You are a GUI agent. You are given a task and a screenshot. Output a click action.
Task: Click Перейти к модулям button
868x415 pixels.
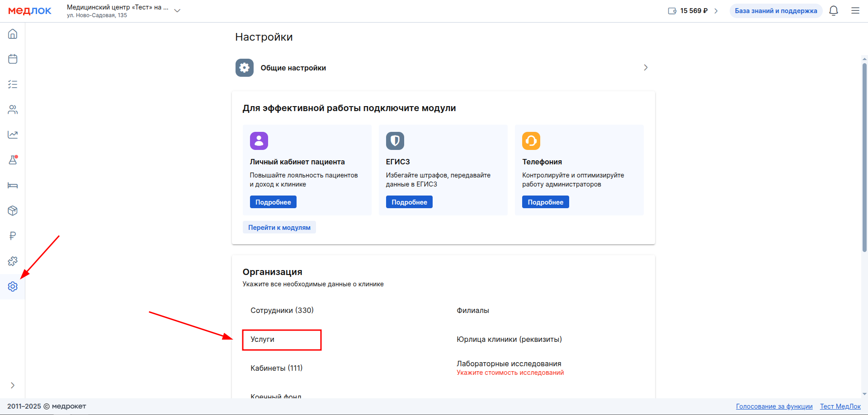tap(279, 228)
